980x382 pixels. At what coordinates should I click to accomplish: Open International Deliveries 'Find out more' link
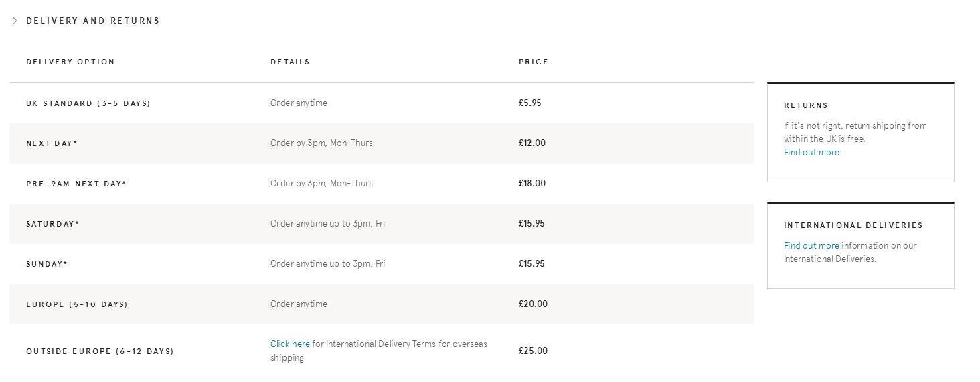click(x=811, y=246)
